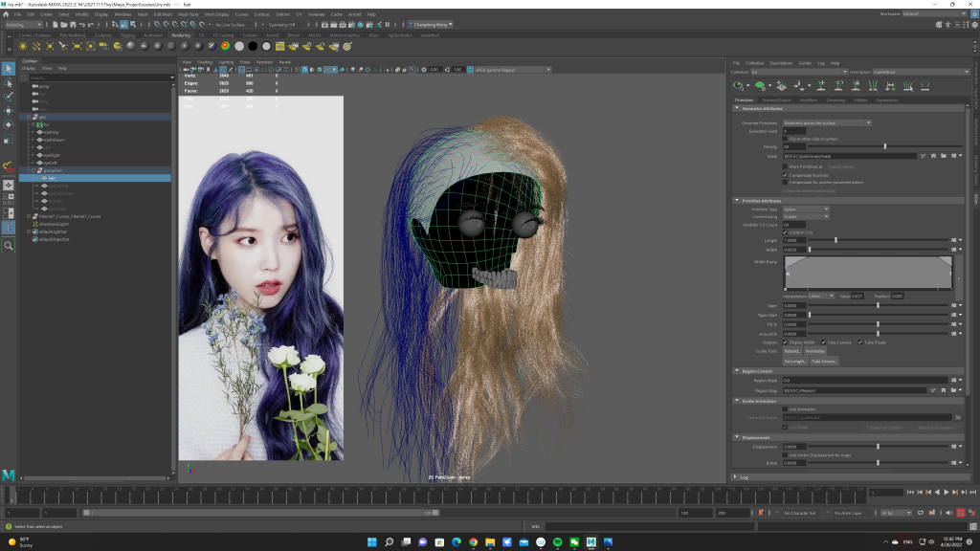Click the Ambient Light shelf icon
Viewport: 980px width, 551px height.
pyautogui.click(x=23, y=45)
